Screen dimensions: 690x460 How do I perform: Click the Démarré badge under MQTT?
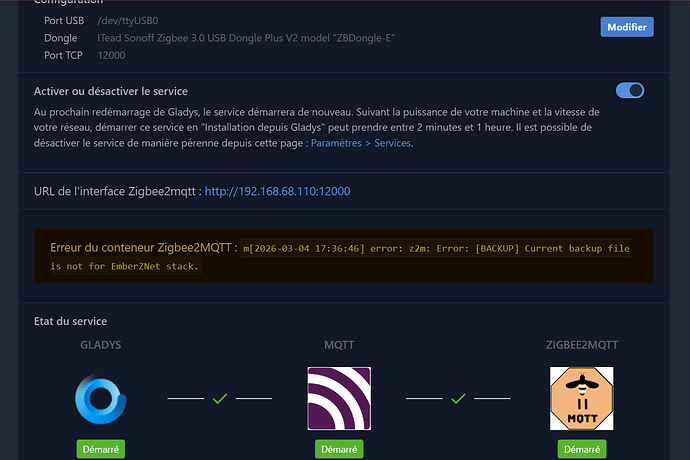pos(339,450)
